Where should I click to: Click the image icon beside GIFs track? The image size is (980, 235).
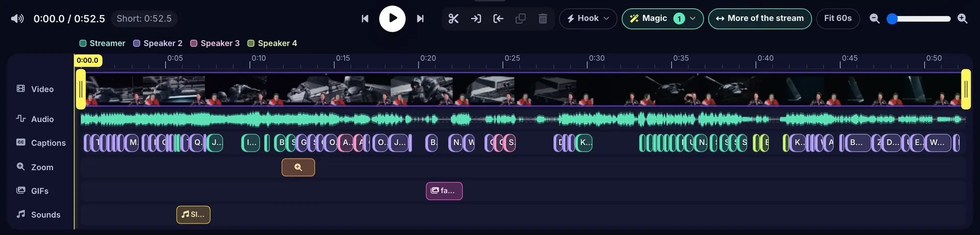click(21, 190)
